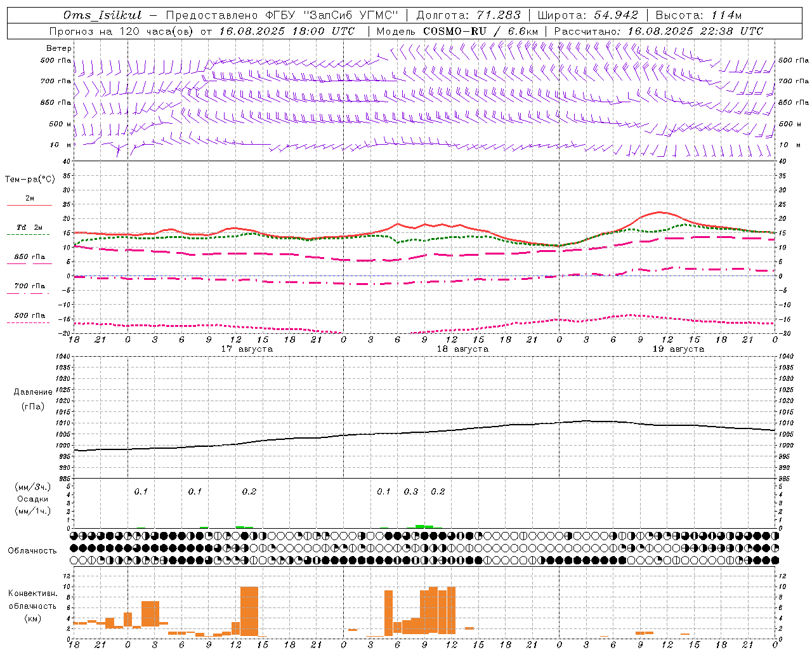Click the tall orange convective bar on 17 августа
Screen dimensions: 812x650
coord(249,611)
